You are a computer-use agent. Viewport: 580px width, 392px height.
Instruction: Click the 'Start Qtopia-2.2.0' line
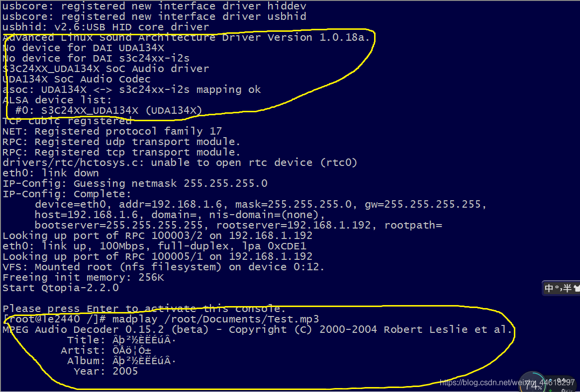click(x=61, y=288)
